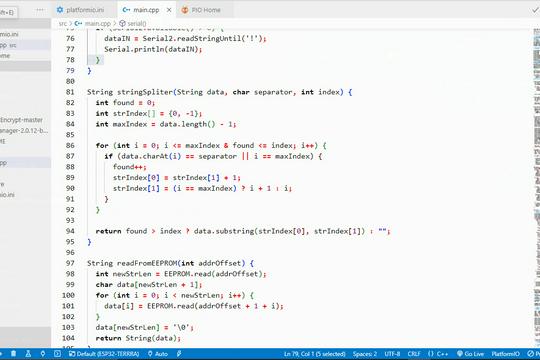Viewport: 540px width, 360px height.
Task: Click the src breadcrumb segment
Action: tap(63, 23)
